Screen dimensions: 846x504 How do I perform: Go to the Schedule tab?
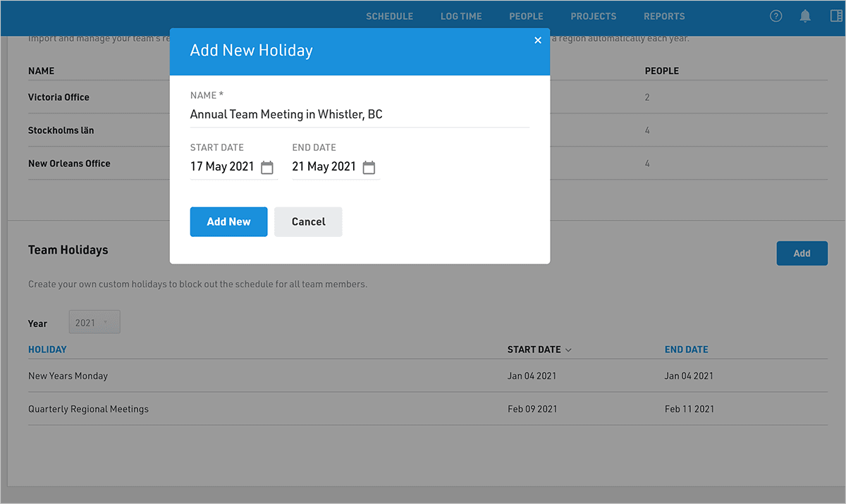[x=389, y=16]
